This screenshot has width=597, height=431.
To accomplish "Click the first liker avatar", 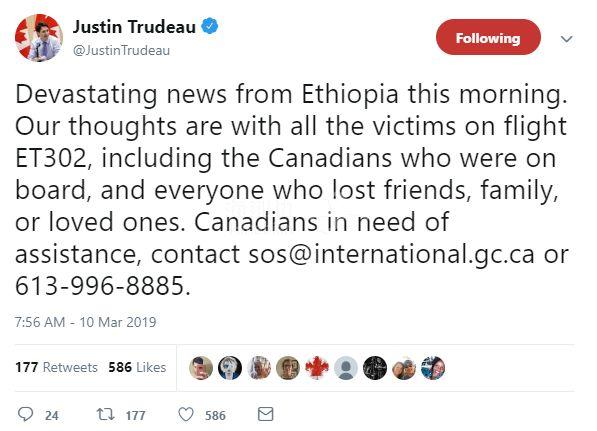I will coord(201,368).
